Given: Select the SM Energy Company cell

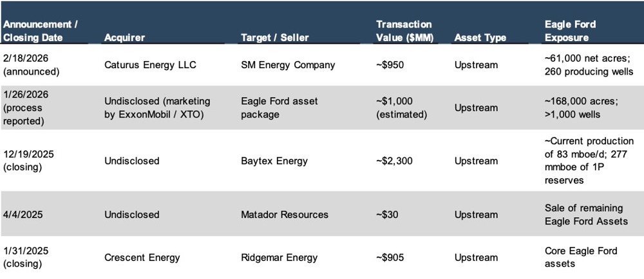Looking at the screenshot, I should pos(288,64).
